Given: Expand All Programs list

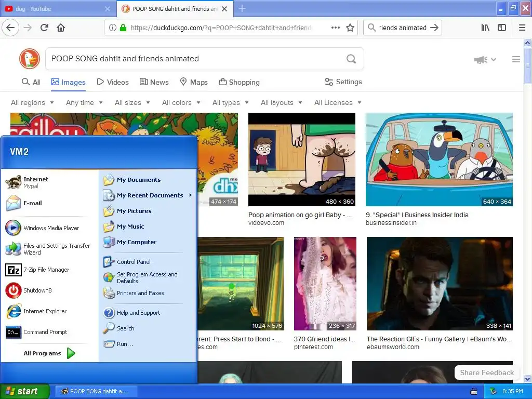Looking at the screenshot, I should coord(49,353).
